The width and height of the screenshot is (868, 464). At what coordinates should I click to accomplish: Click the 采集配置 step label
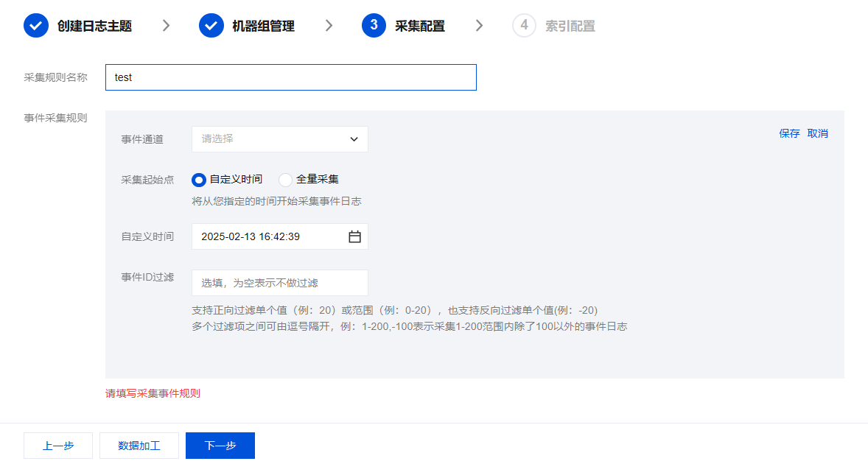click(419, 26)
